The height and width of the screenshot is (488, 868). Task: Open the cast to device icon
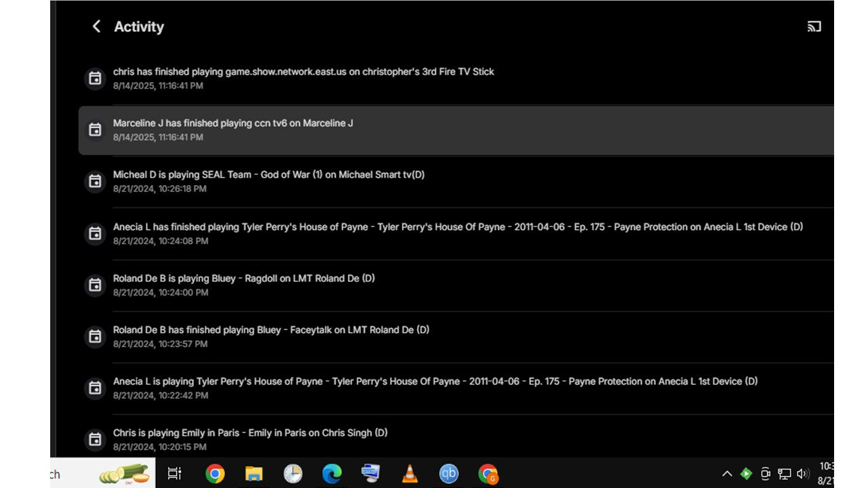pyautogui.click(x=814, y=27)
